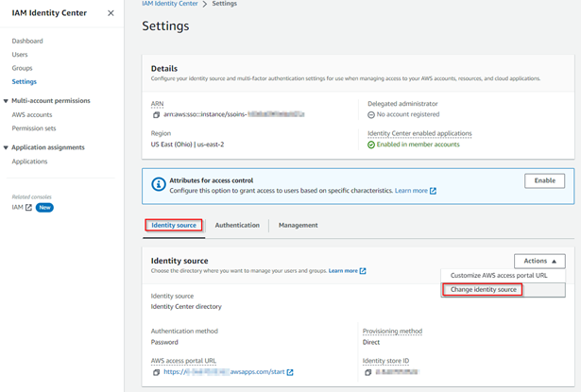Viewport: 581px width, 392px height.
Task: Switch to the Identity source tab
Action: click(x=174, y=225)
